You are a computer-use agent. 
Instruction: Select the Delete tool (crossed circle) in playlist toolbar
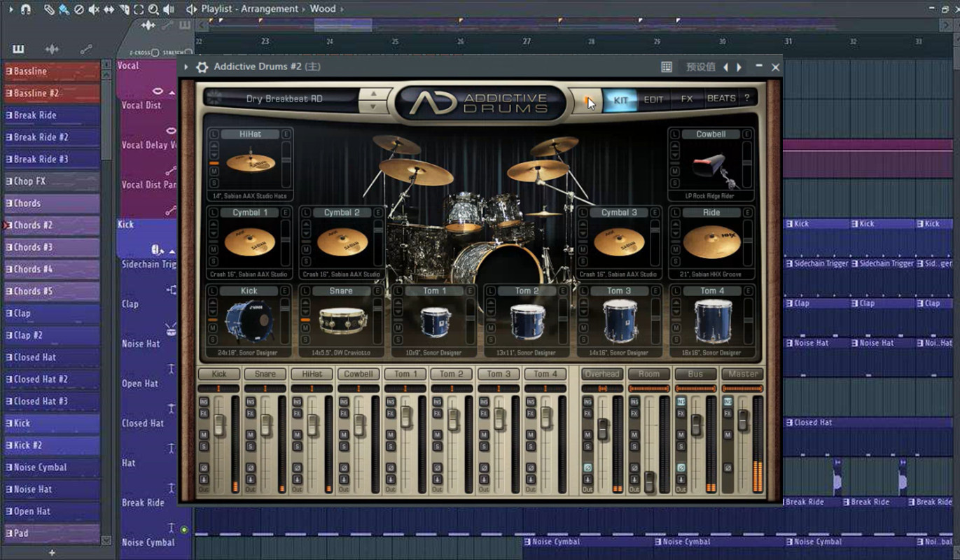pos(78,9)
